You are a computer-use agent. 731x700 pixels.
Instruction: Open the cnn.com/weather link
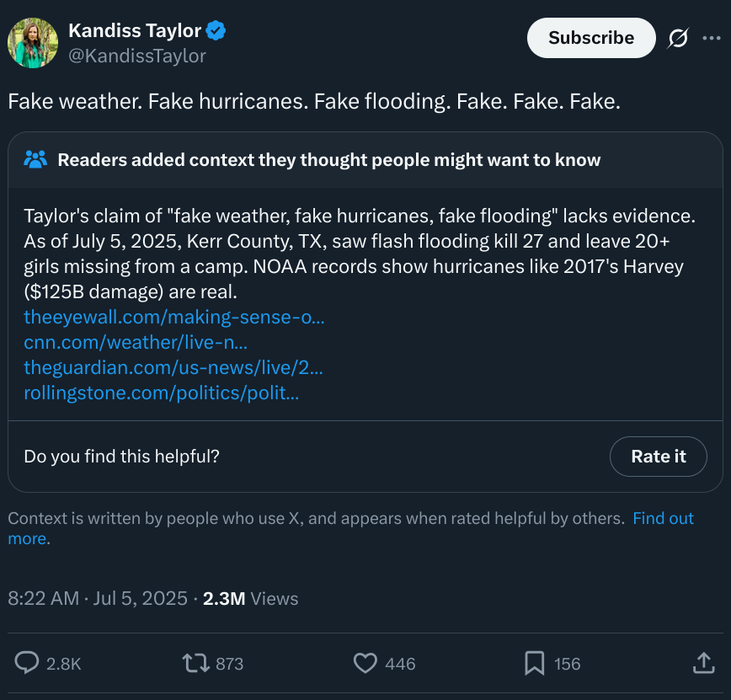click(136, 342)
